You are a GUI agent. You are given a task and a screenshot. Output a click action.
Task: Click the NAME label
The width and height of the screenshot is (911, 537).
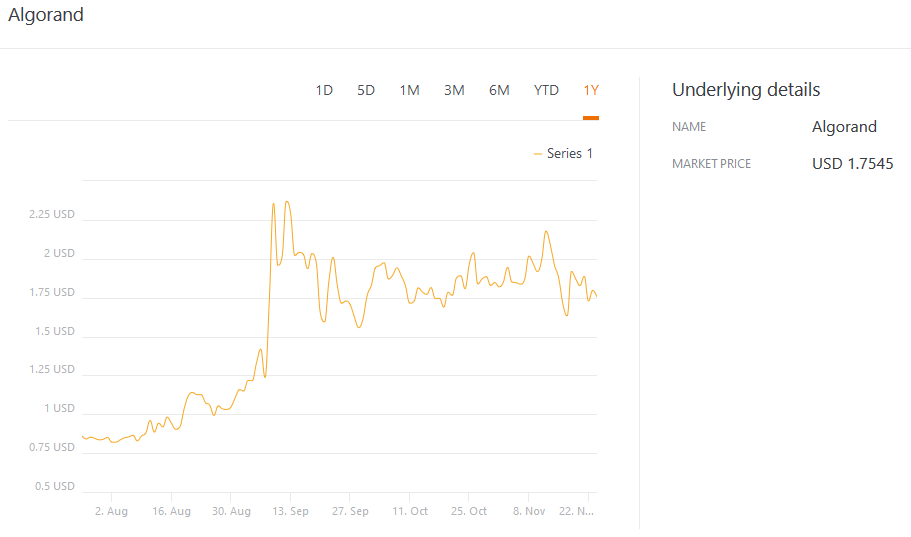pos(689,127)
